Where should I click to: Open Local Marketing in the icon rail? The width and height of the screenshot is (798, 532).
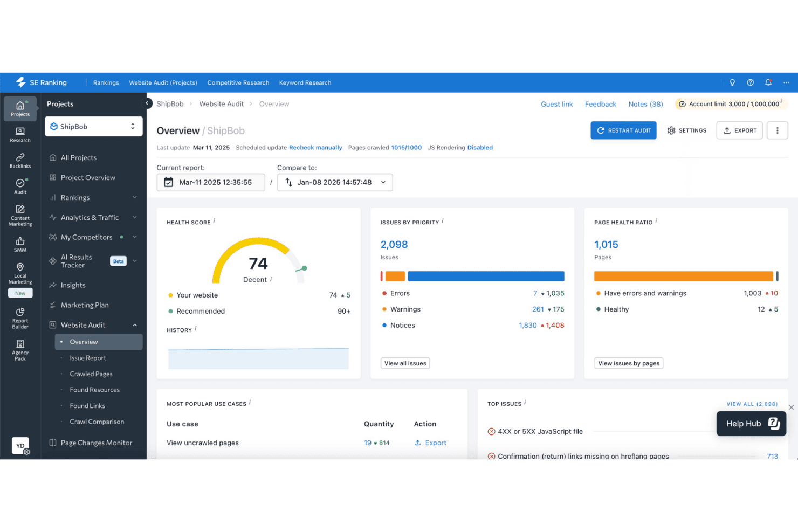(x=20, y=273)
